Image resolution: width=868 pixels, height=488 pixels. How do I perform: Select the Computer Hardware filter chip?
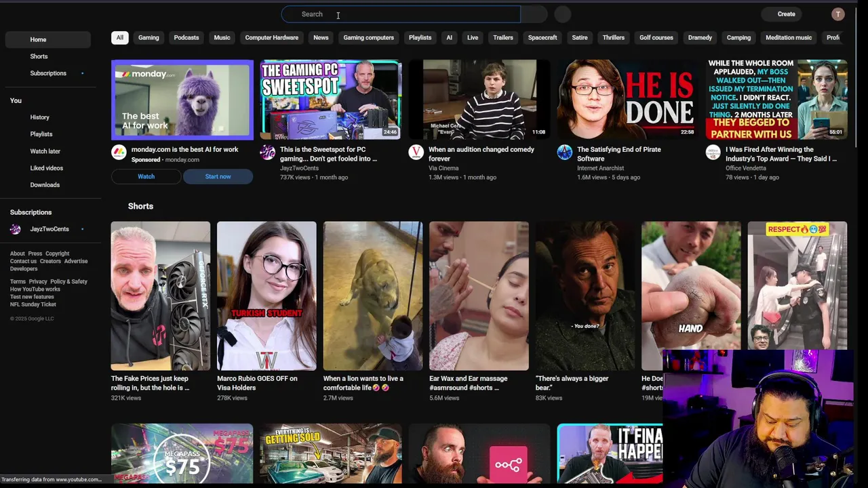[x=272, y=38]
